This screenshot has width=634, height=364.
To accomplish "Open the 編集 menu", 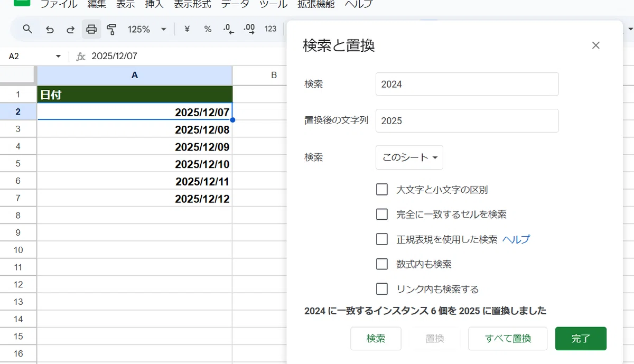I will 97,4.
